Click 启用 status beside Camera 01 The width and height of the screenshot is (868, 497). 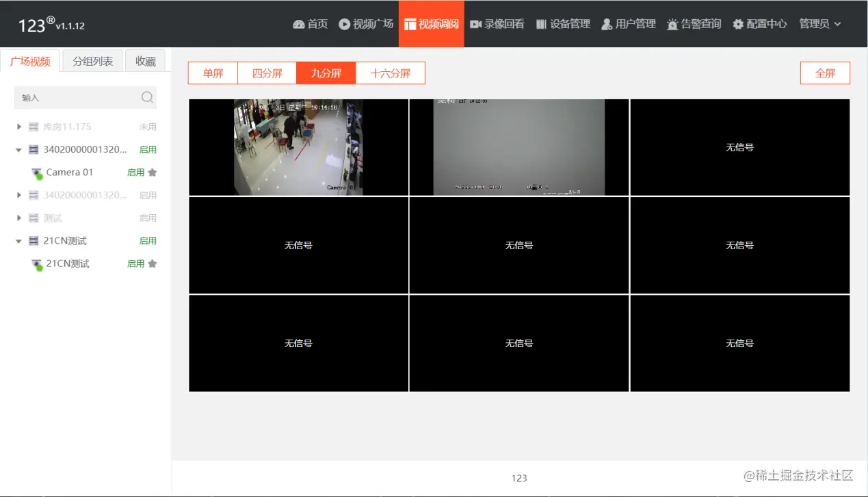coord(135,173)
